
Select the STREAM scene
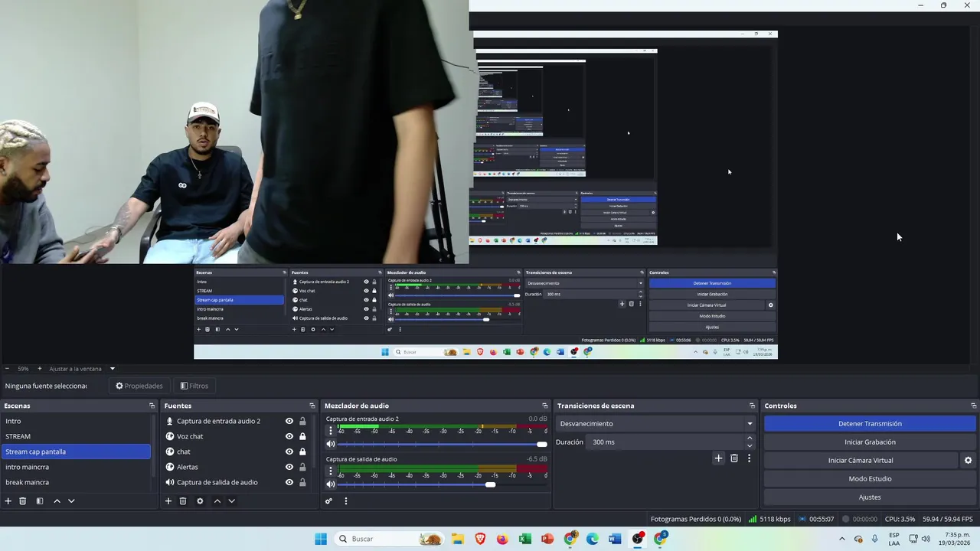tap(76, 436)
